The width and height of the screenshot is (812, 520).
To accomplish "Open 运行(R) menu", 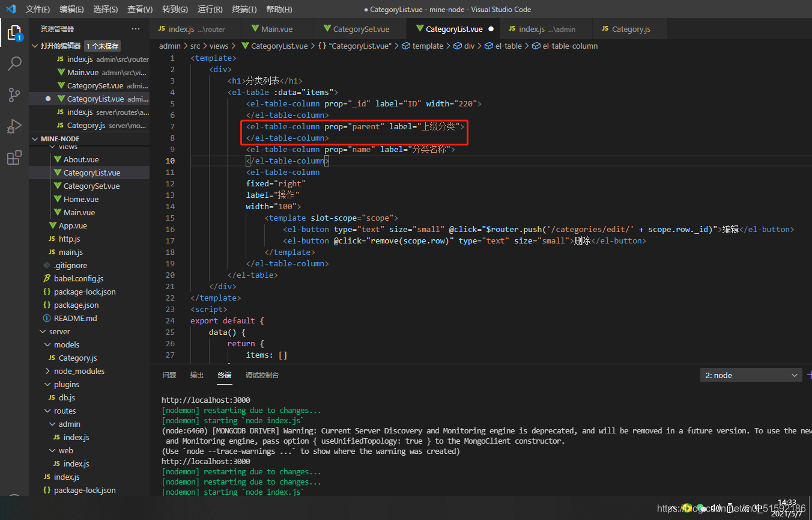I will coord(210,10).
